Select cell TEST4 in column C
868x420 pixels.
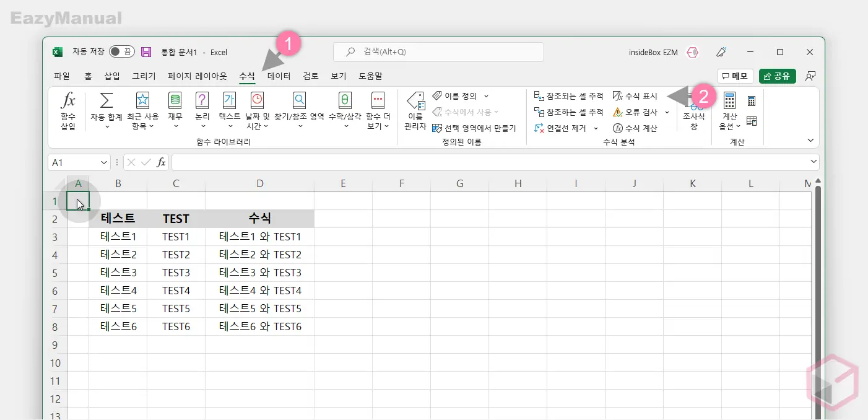click(x=176, y=291)
